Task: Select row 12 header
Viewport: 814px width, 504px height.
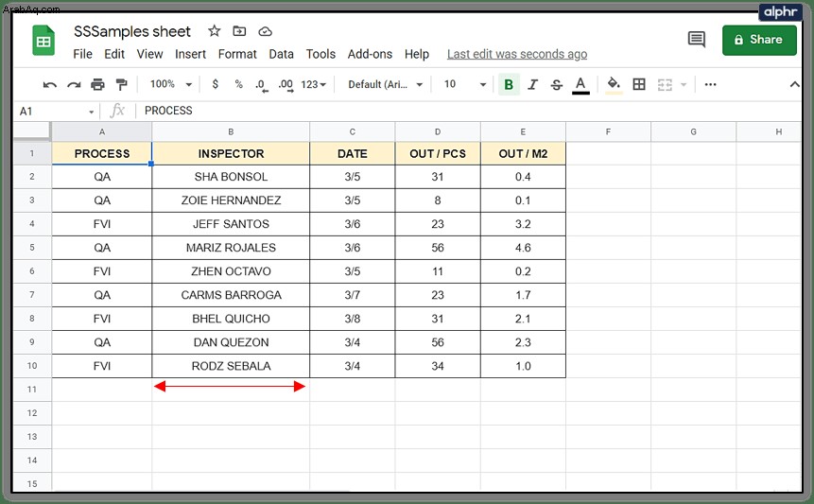Action: (x=31, y=413)
